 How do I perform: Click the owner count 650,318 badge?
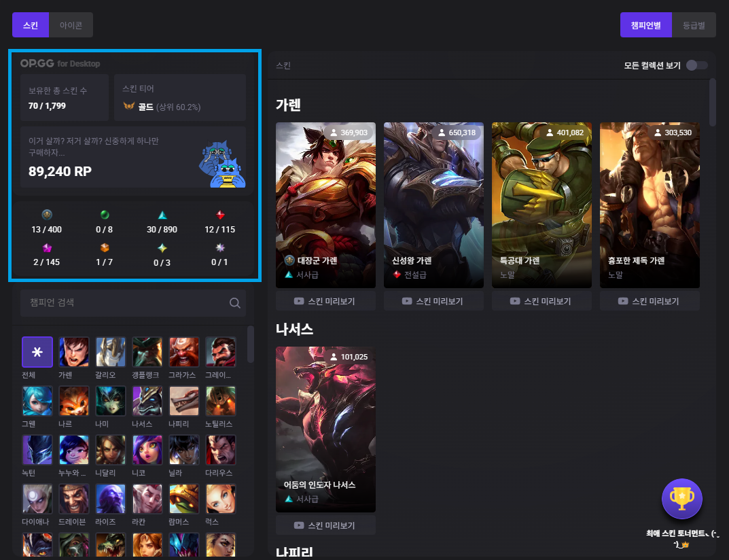pos(457,133)
